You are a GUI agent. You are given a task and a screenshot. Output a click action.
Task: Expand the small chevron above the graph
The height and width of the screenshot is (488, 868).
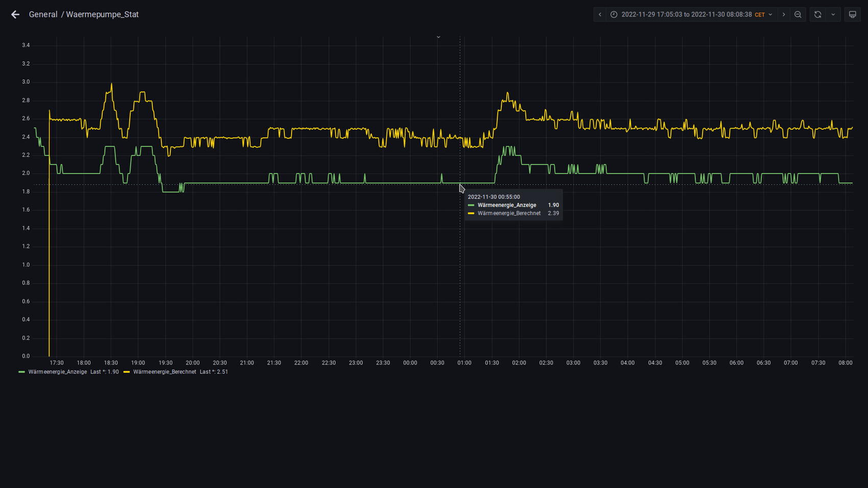click(438, 37)
